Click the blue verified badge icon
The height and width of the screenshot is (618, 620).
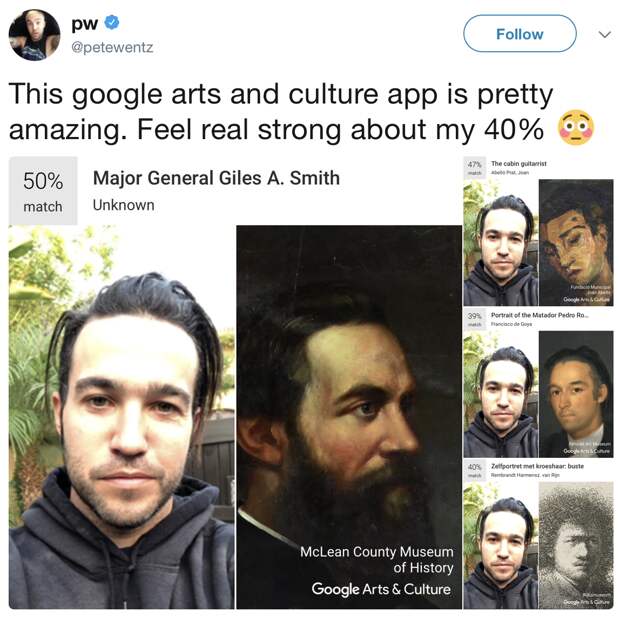[112, 23]
